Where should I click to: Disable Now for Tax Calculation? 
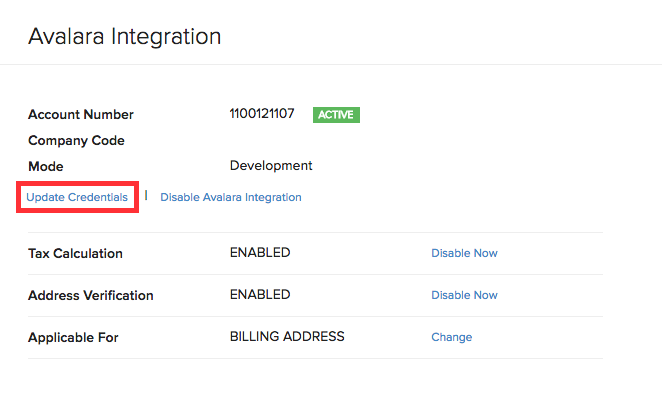(464, 253)
